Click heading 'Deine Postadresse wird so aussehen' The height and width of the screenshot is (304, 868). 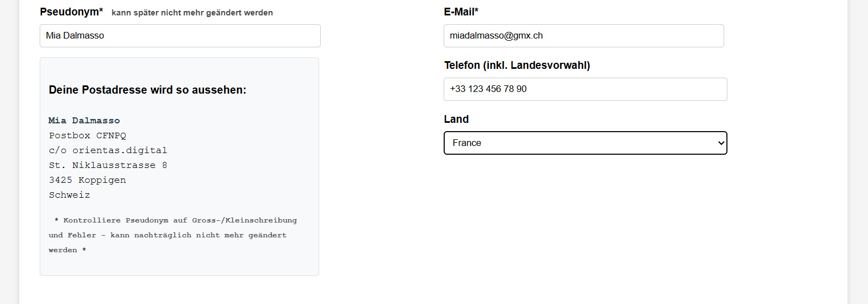pyautogui.click(x=147, y=90)
